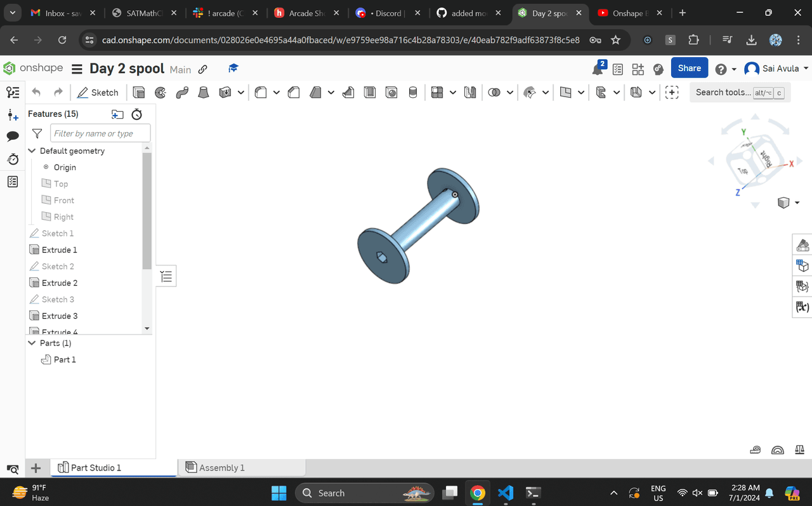The height and width of the screenshot is (506, 812).
Task: Select the Shell tool
Action: 370,93
